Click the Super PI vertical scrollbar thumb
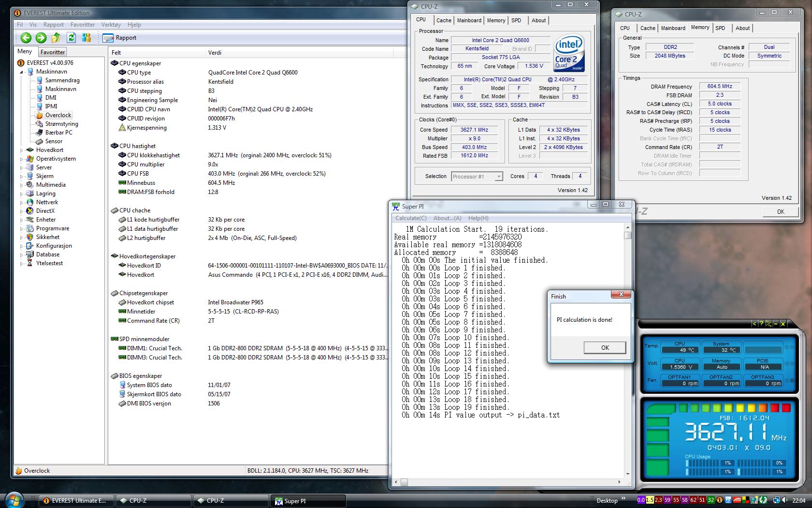This screenshot has width=812, height=508. click(627, 236)
